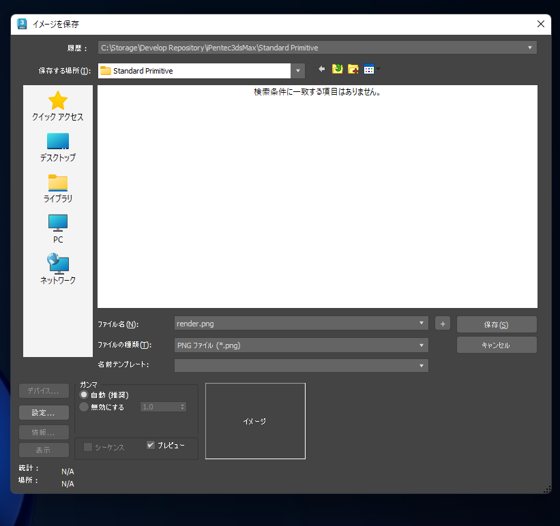Toggle the preview (プレビュー) checkbox
The height and width of the screenshot is (526, 560).
coord(150,445)
